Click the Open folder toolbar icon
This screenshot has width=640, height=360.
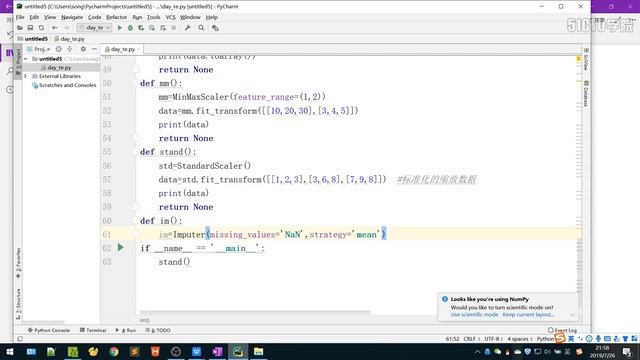pyautogui.click(x=20, y=28)
